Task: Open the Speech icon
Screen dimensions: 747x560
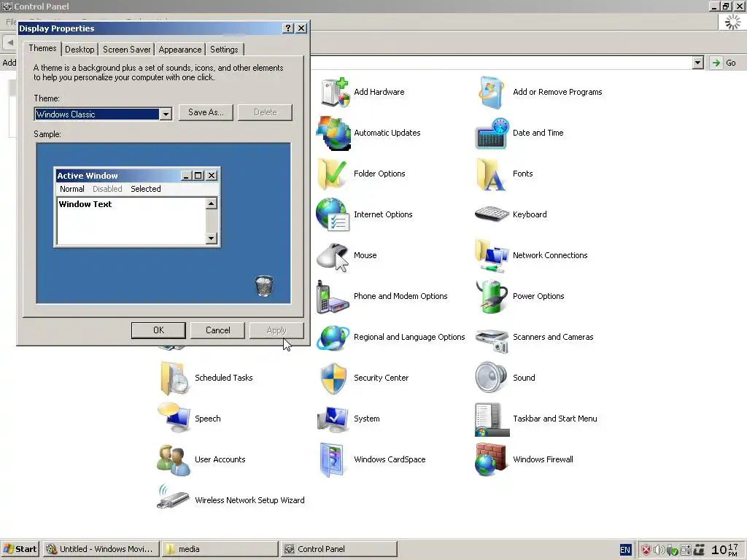Action: coord(174,418)
